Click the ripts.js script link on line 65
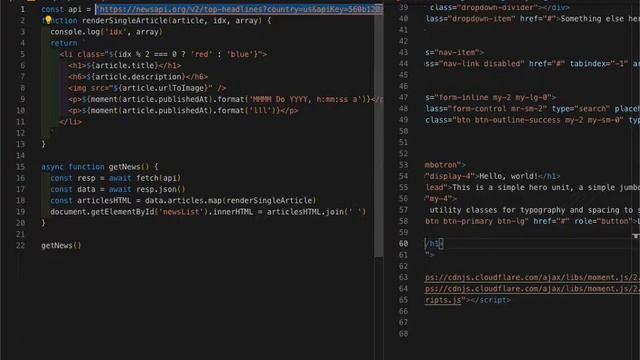This screenshot has width=640, height=360. click(443, 300)
